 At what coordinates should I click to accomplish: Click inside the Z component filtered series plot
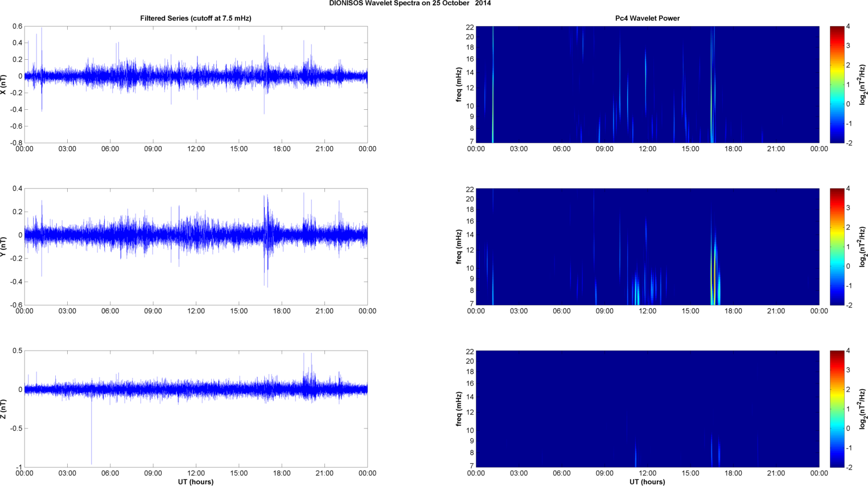[x=196, y=409]
